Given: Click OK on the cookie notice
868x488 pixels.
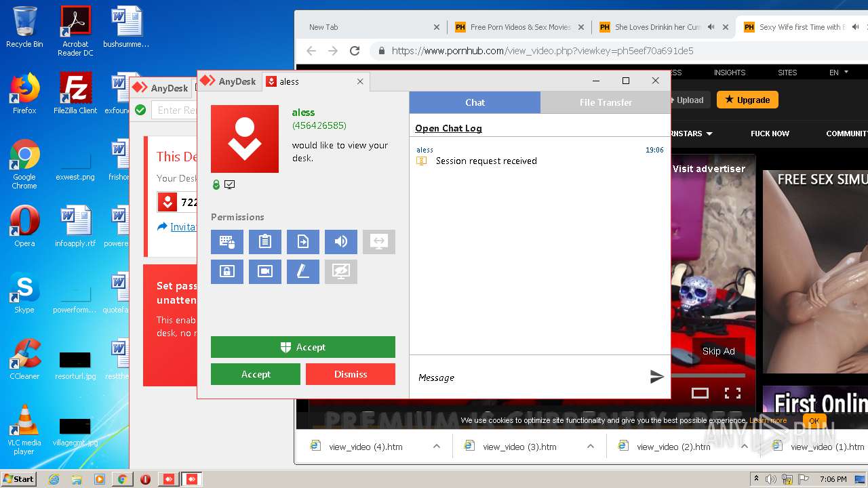Looking at the screenshot, I should 814,421.
